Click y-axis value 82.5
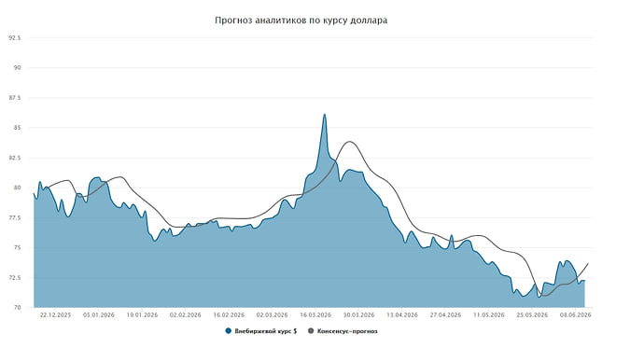This screenshot has height=362, width=644. (x=14, y=158)
